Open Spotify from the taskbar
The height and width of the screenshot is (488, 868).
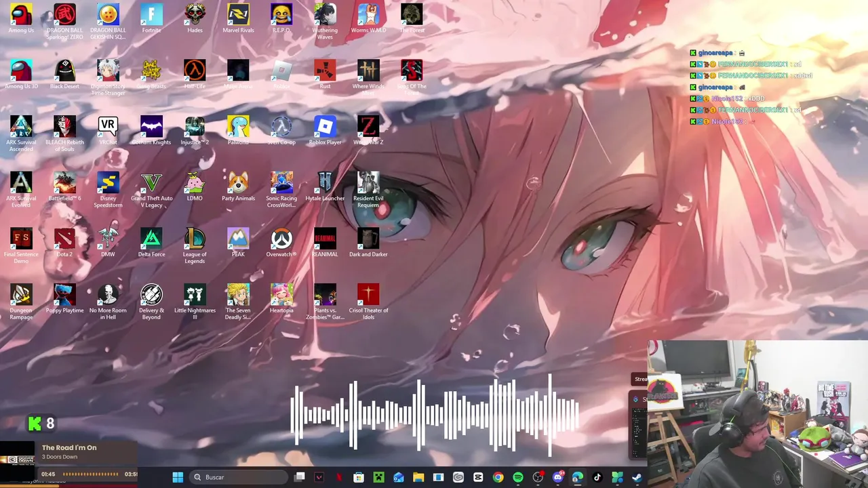tap(518, 477)
